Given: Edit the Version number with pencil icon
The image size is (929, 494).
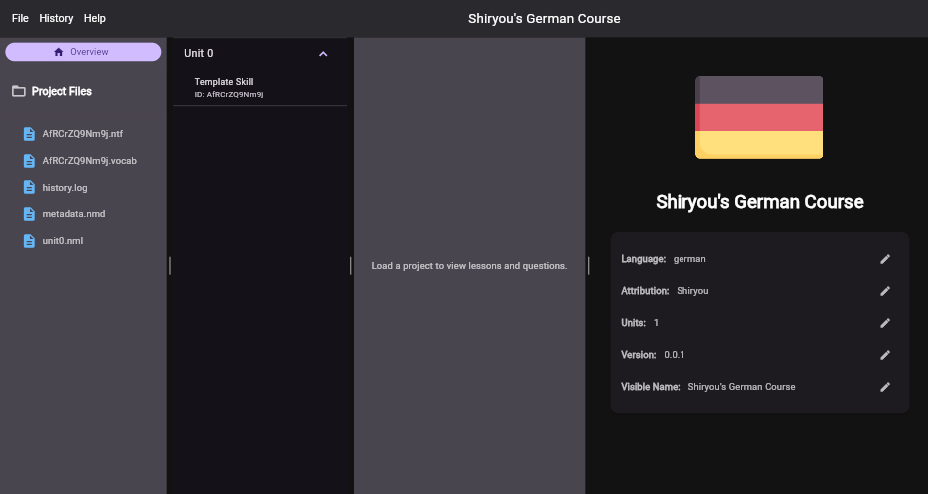Looking at the screenshot, I should click(884, 355).
